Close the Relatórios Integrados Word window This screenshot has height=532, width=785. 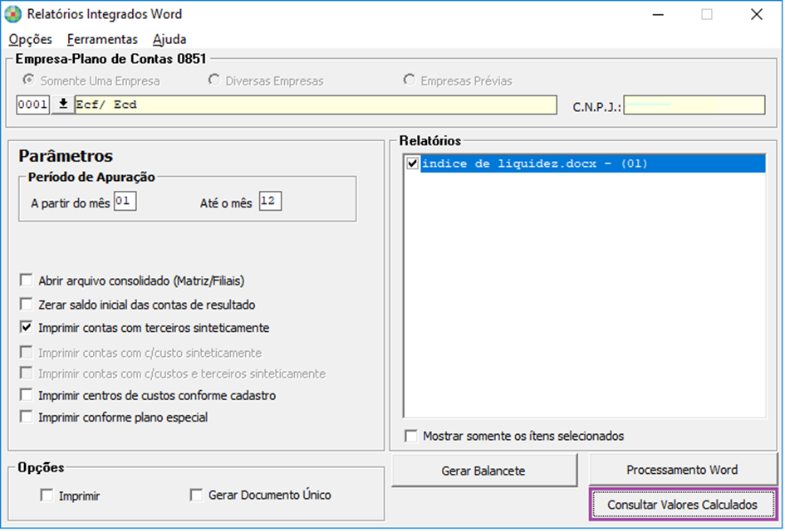[757, 14]
